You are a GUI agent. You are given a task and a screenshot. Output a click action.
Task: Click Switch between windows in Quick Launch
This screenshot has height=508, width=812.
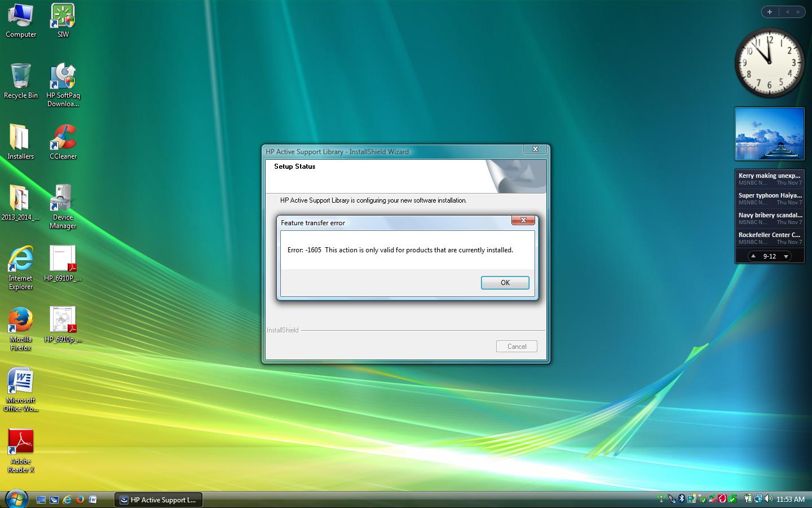[54, 500]
